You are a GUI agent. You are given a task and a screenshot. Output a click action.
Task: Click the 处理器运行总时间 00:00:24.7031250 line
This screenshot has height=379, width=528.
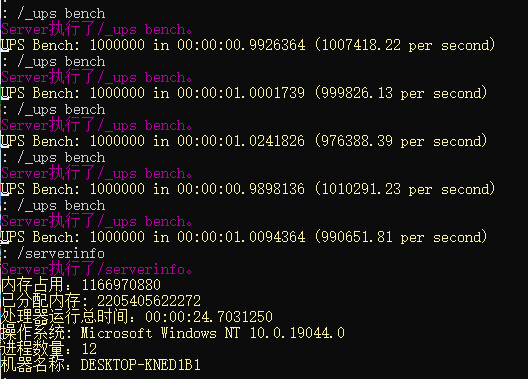[x=137, y=317]
